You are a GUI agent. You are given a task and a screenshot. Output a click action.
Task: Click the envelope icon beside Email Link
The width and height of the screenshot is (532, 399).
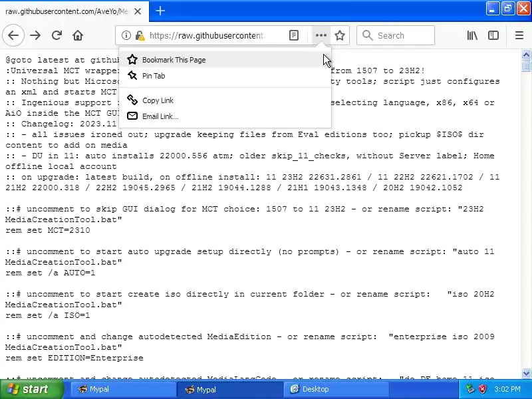coord(132,116)
